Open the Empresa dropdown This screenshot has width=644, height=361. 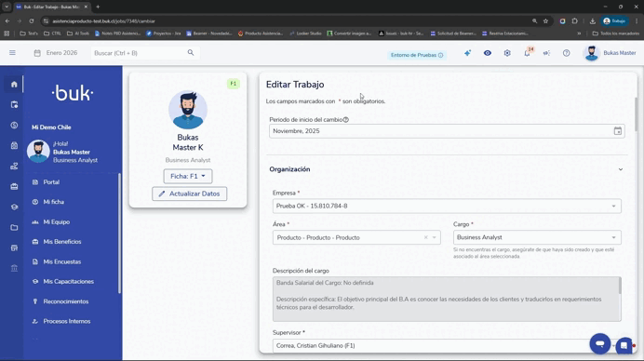coord(447,206)
